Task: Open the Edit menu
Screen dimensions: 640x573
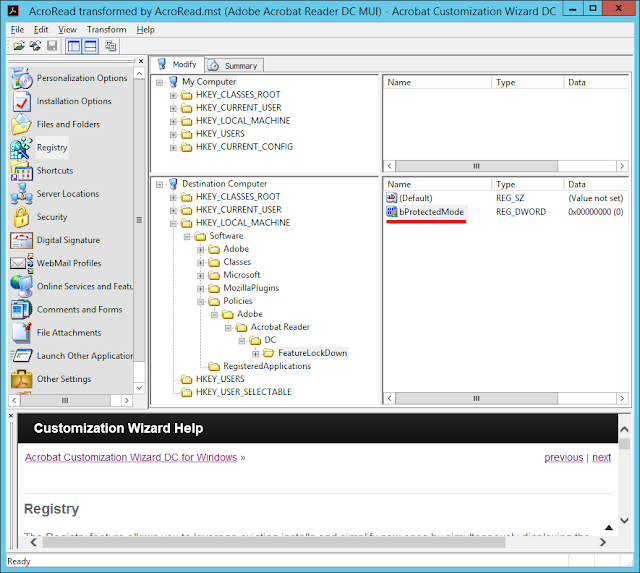Action: (x=41, y=30)
